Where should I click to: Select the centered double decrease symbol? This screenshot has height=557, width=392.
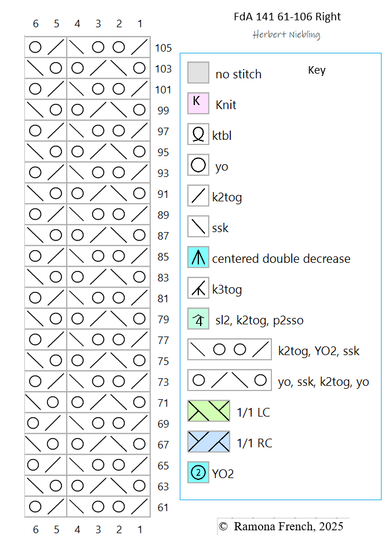(x=198, y=258)
